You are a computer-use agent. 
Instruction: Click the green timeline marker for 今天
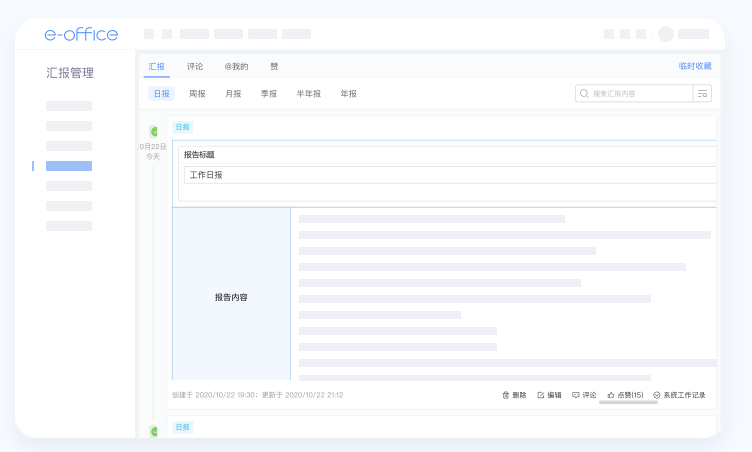tap(154, 131)
